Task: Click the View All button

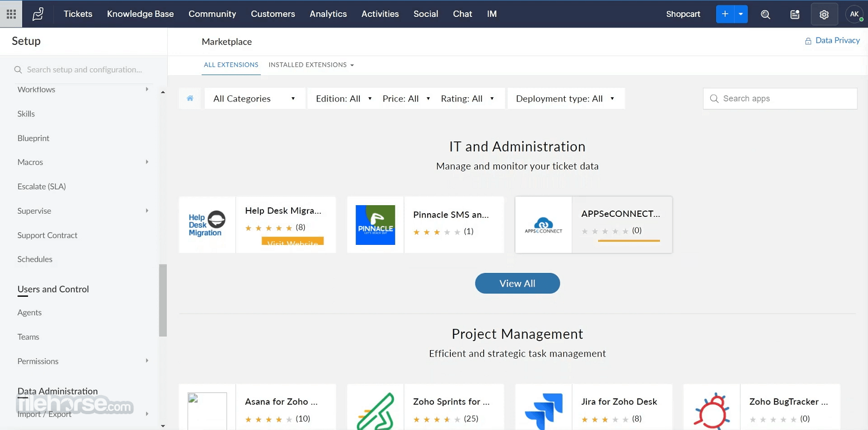Action: (x=518, y=283)
